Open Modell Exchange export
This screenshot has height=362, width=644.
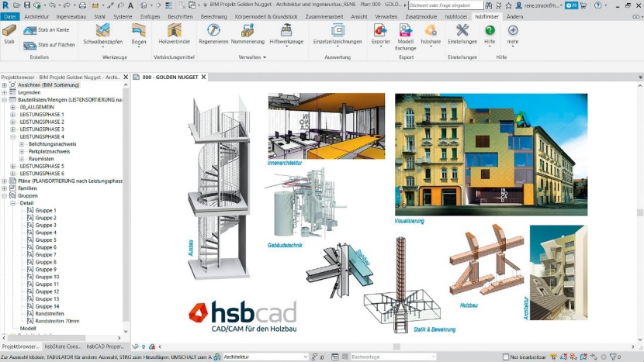(405, 30)
